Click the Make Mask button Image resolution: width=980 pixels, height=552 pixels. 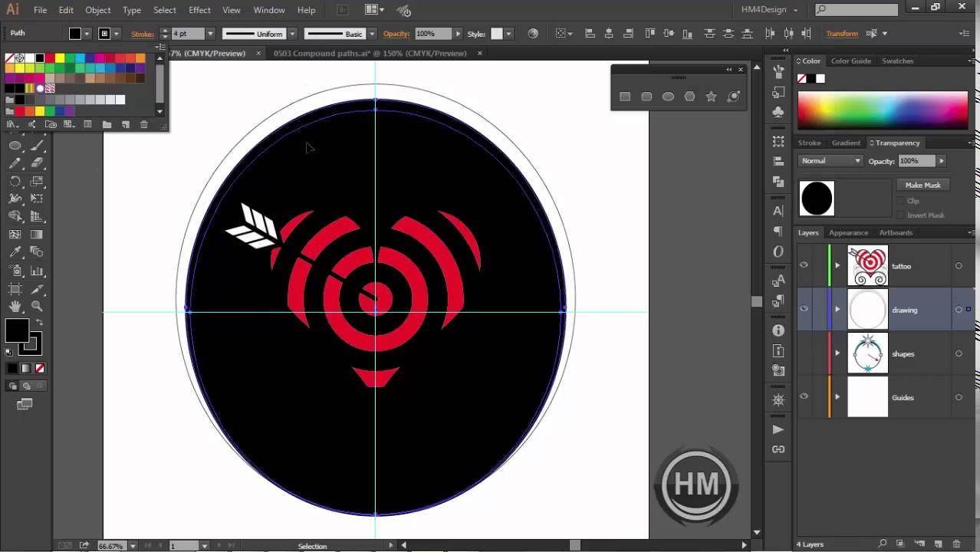[922, 185]
